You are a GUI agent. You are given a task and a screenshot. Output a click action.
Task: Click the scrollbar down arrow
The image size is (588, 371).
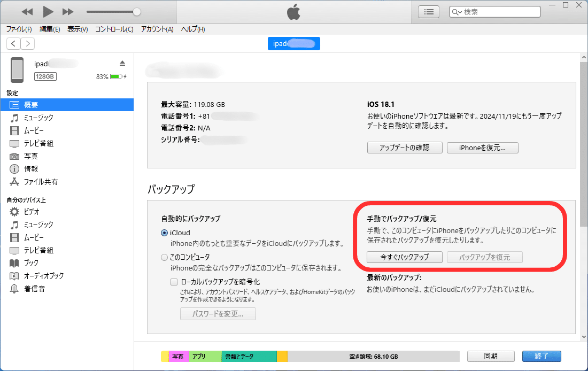584,337
